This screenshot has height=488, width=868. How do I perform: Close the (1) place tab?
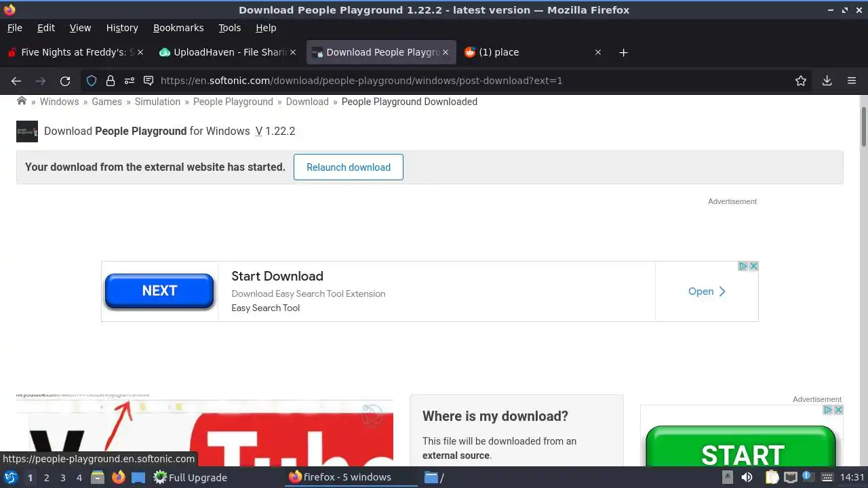pos(598,52)
